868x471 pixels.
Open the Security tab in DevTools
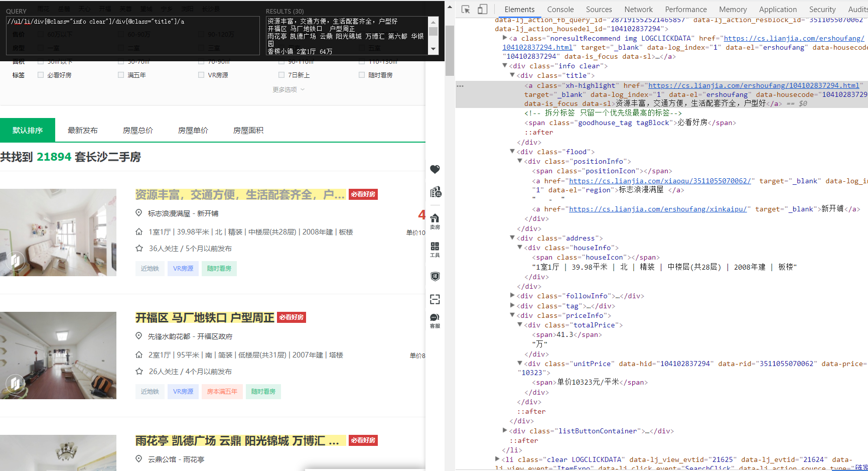822,10
